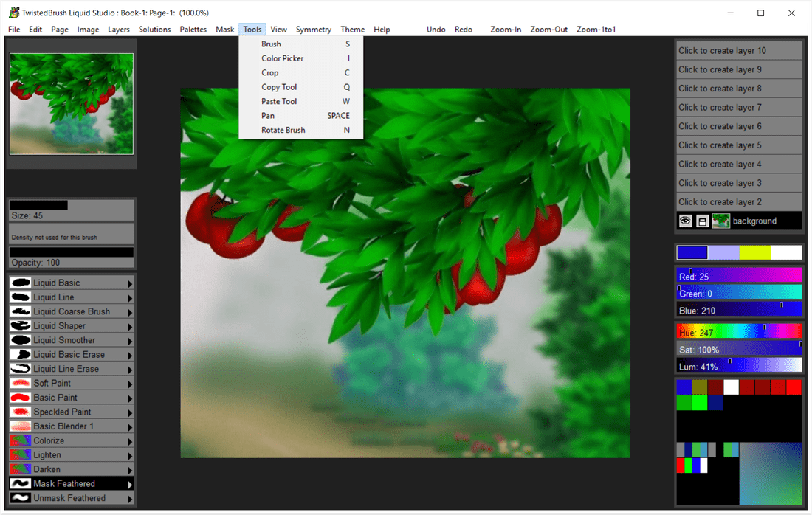Pick the white swatch in palette grid
The height and width of the screenshot is (515, 812).
click(x=731, y=387)
